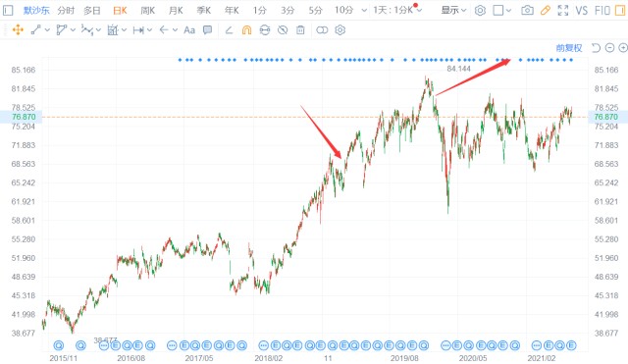Screen dimensions: 628x364
Task: Select the 月K monthly tab
Action: tap(176, 11)
